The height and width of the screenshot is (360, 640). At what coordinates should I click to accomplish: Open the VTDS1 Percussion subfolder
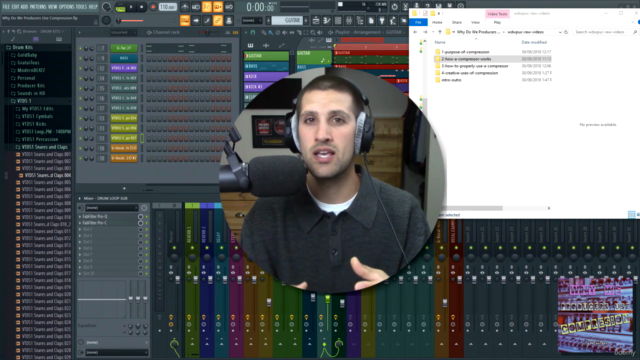39,139
